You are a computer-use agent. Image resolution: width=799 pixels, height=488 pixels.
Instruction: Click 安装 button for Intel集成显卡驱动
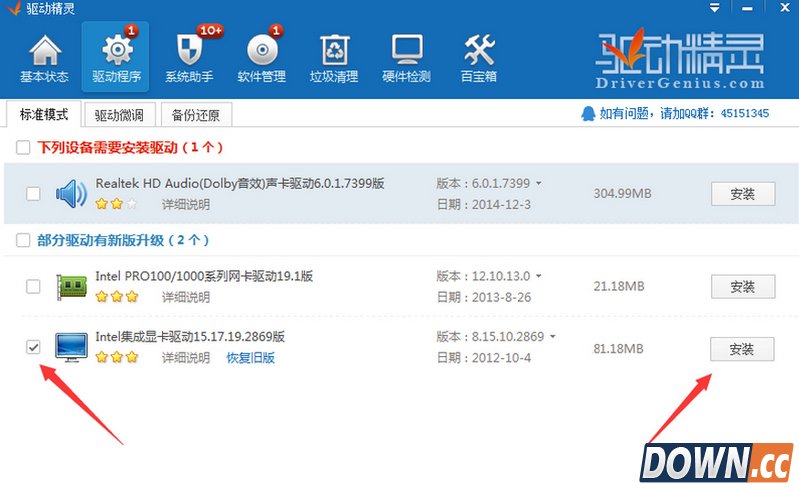742,349
